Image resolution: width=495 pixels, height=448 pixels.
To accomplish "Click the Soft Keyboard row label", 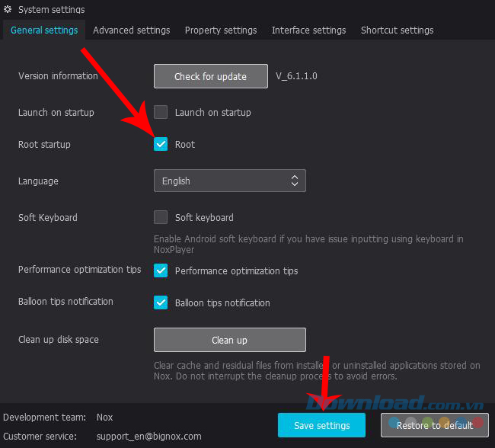I will [48, 218].
